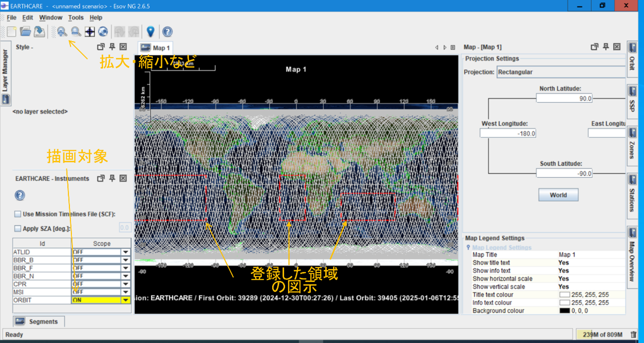Open the Help menu
Image resolution: width=644 pixels, height=343 pixels.
pyautogui.click(x=96, y=17)
